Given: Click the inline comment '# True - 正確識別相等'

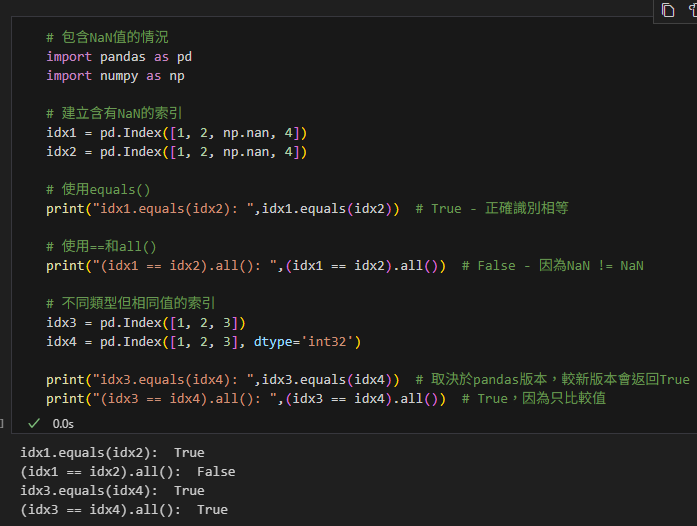Looking at the screenshot, I should coord(492,209).
